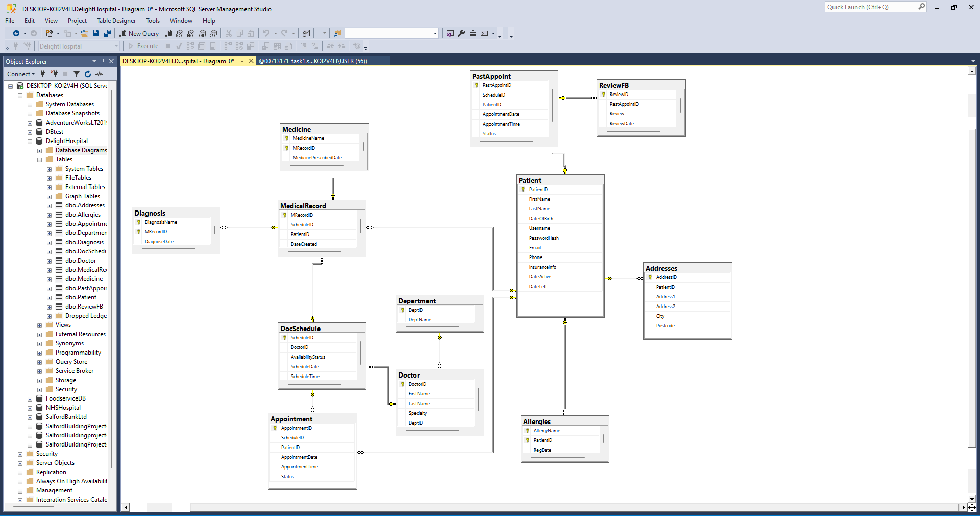Collapse the Tables folder node
The height and width of the screenshot is (516, 980).
39,160
